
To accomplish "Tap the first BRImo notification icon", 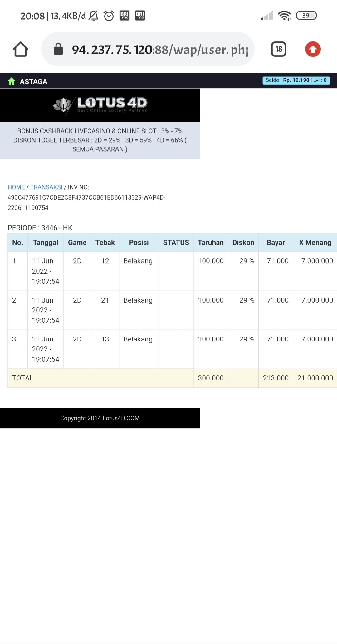I will (x=125, y=16).
